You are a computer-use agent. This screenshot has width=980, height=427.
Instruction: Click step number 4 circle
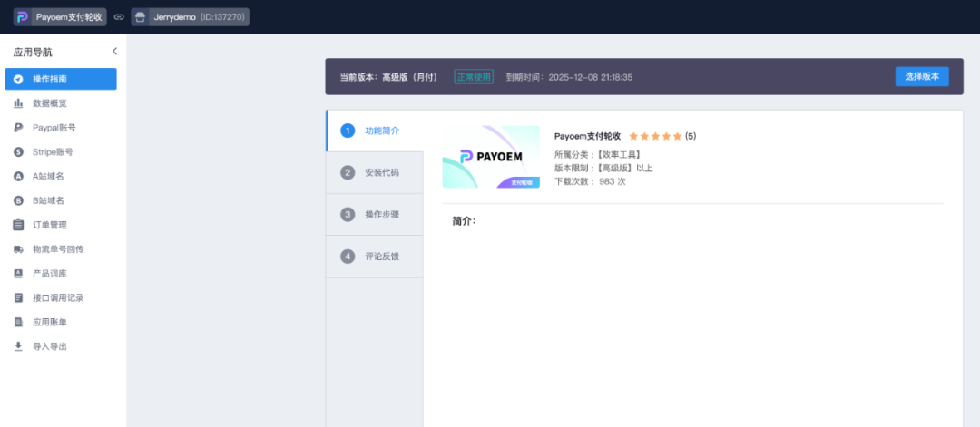[348, 256]
